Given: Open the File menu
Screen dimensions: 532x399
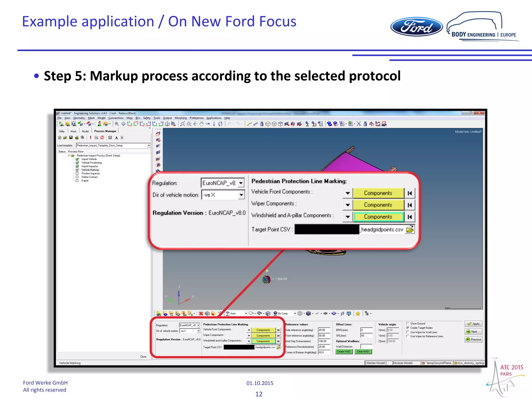Looking at the screenshot, I should (x=59, y=118).
